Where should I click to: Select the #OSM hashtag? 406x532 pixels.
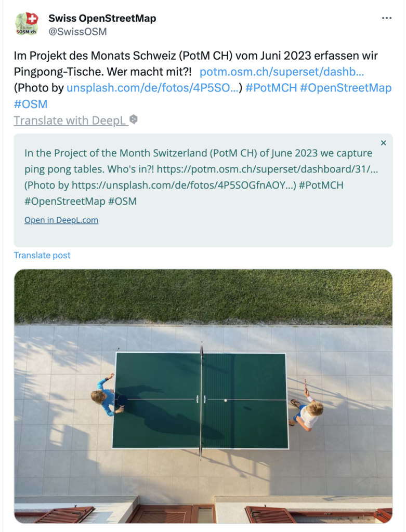31,104
